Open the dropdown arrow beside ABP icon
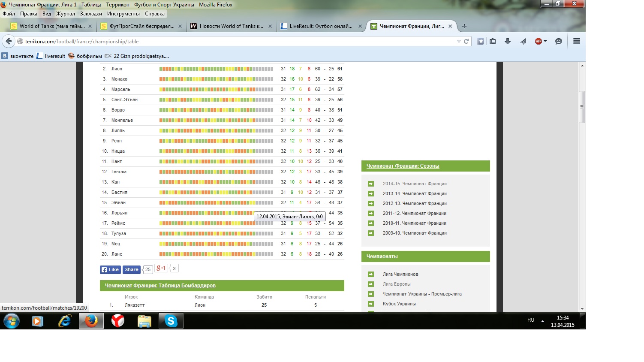644x362 pixels. [x=545, y=42]
